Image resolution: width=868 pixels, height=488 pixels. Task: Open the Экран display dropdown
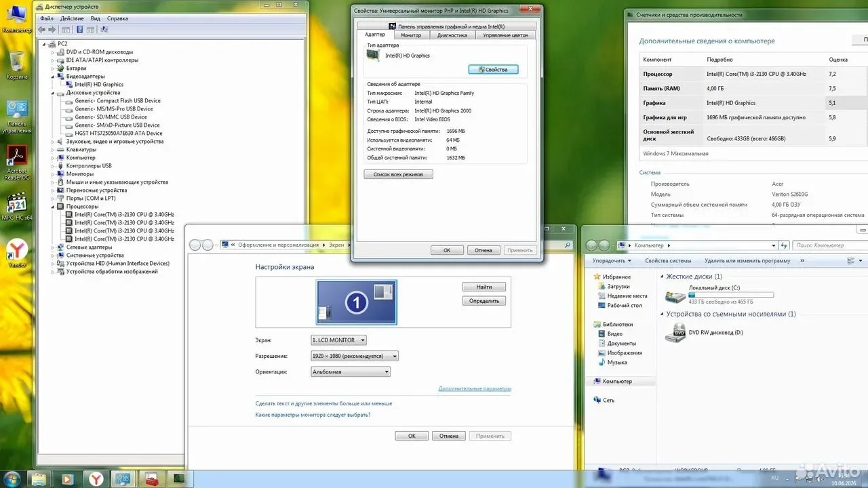point(338,340)
